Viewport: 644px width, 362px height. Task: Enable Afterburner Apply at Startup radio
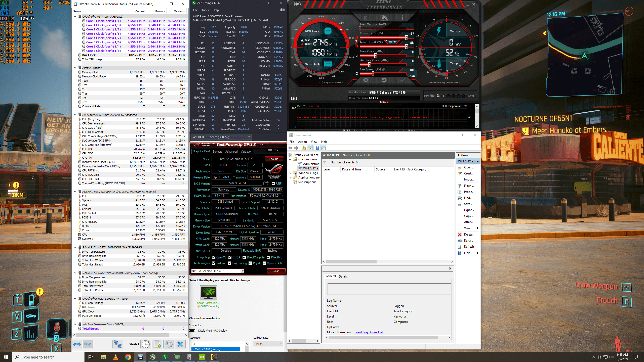tap(321, 82)
